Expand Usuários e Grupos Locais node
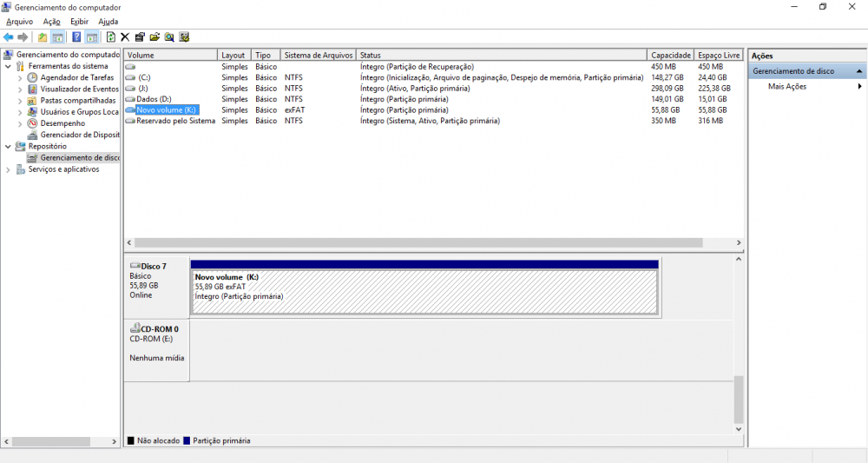This screenshot has width=868, height=463. (x=20, y=112)
